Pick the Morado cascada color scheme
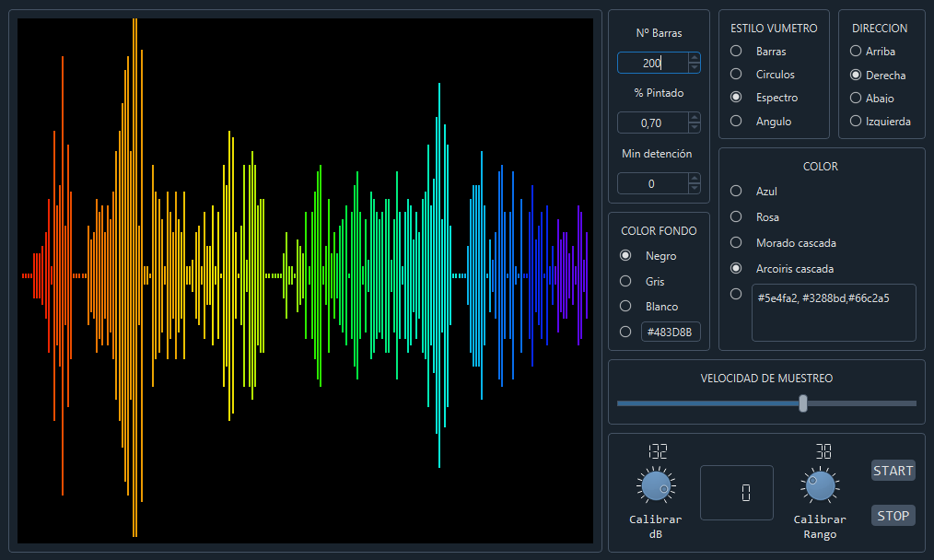The image size is (934, 560). (736, 243)
